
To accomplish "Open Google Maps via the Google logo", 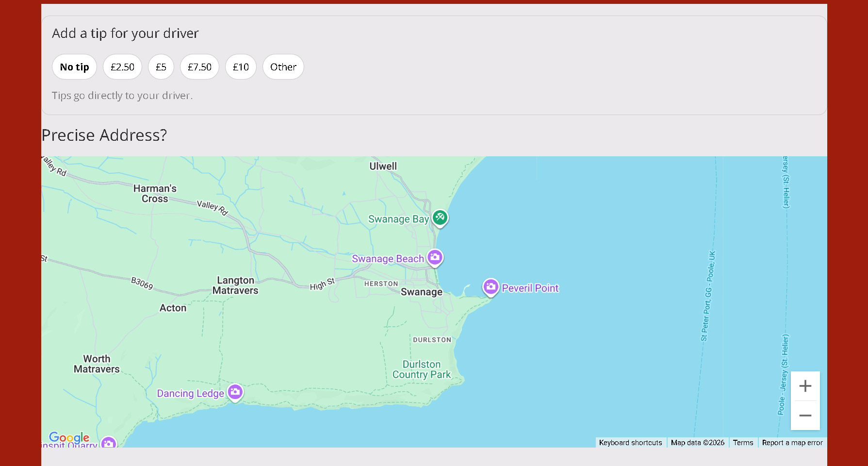I will tap(69, 437).
